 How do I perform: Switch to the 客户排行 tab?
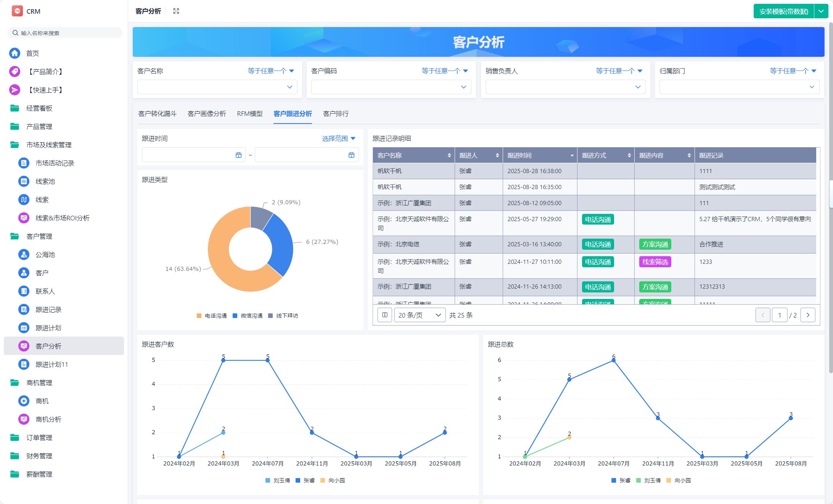point(335,114)
